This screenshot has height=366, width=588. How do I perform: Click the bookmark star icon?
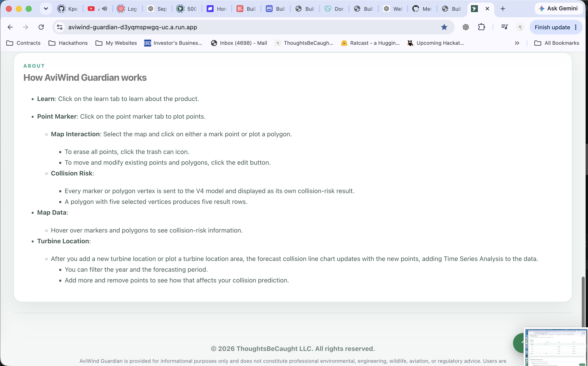444,27
